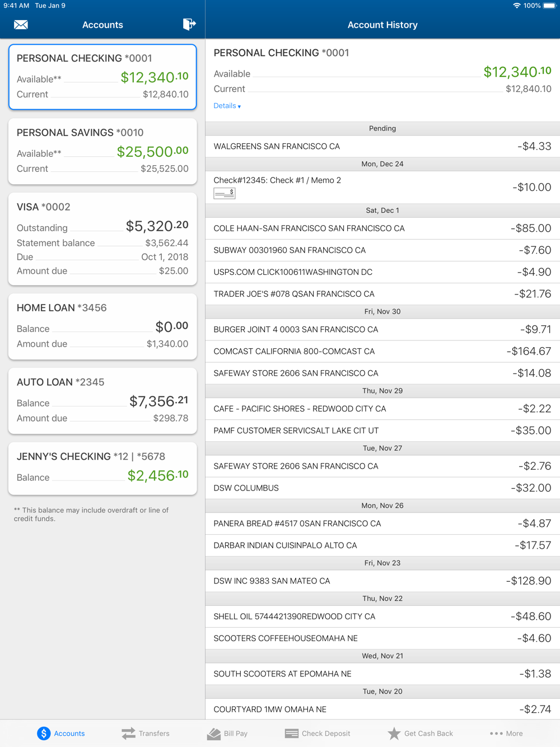Open the Get Cash Back tab

point(421,733)
